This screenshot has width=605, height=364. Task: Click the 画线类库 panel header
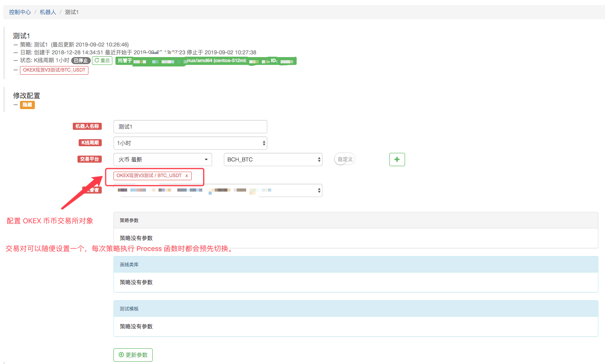pyautogui.click(x=355, y=265)
